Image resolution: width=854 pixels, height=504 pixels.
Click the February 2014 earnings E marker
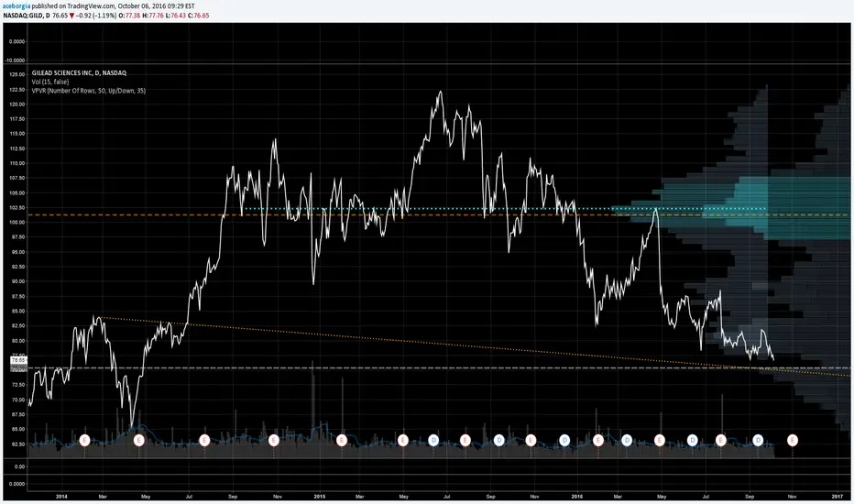click(84, 440)
